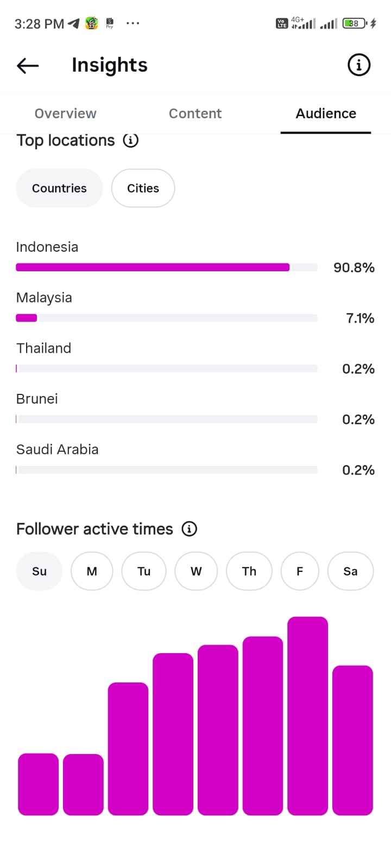The height and width of the screenshot is (868, 391).
Task: Switch to the Cities filter chip
Action: 143,188
